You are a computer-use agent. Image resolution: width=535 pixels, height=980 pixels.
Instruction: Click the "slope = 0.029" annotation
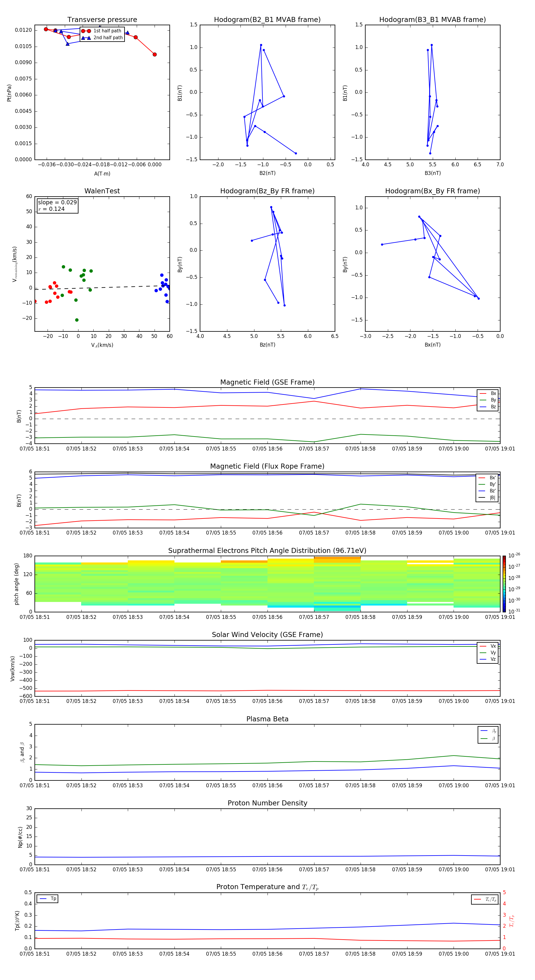pos(57,203)
